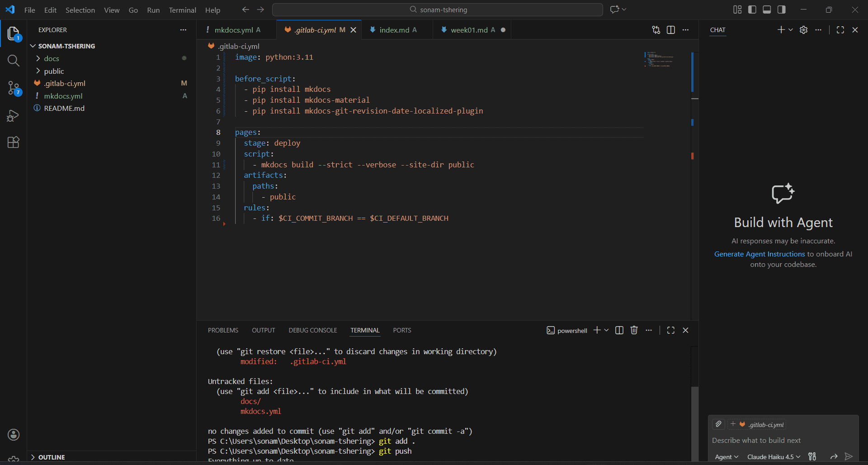
Task: Click attach context paperclip in chat
Action: tap(718, 424)
